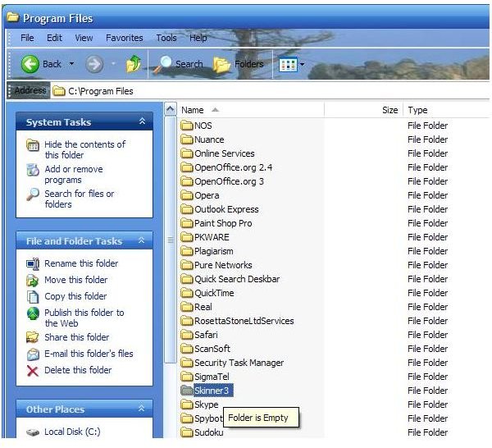Viewport: 492px width, 448px height.
Task: Click the Skype folder name
Action: click(x=206, y=405)
